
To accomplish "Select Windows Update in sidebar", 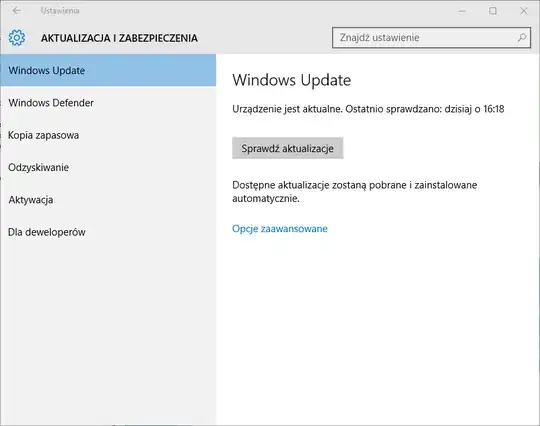I will point(108,70).
